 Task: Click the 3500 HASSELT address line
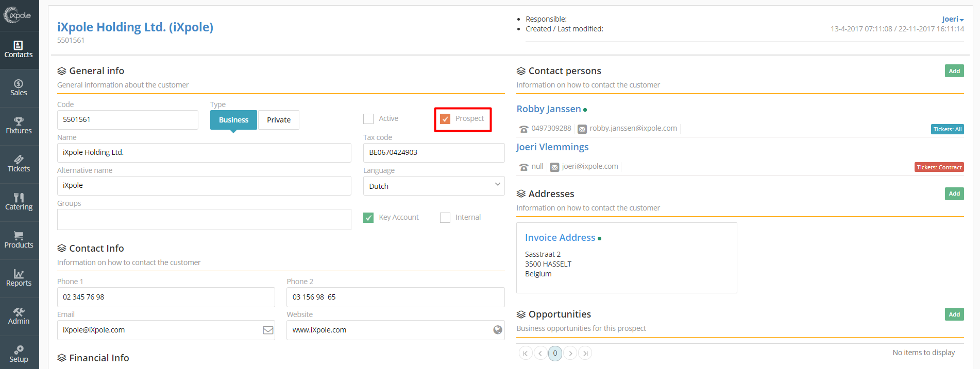coord(548,264)
